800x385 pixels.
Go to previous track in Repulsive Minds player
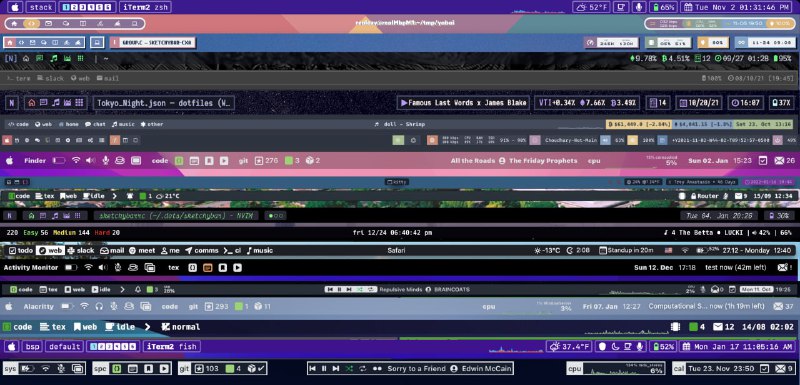click(331, 289)
